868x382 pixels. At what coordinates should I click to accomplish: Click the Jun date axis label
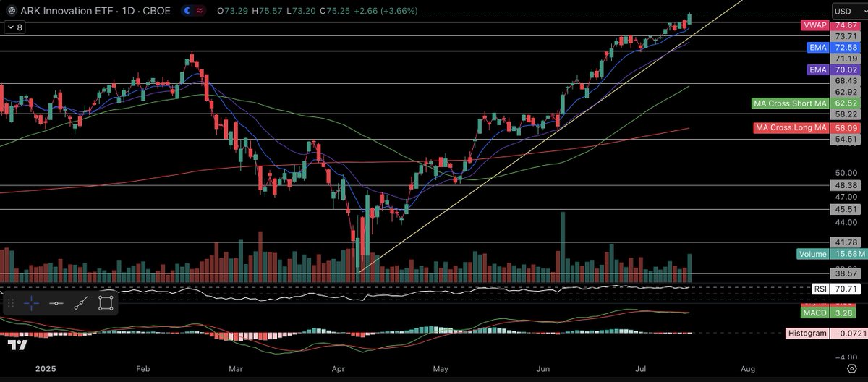[x=542, y=368]
